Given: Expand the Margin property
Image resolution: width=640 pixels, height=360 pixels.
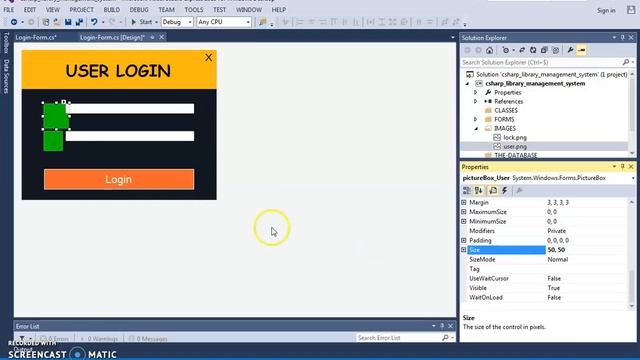Looking at the screenshot, I should 464,202.
